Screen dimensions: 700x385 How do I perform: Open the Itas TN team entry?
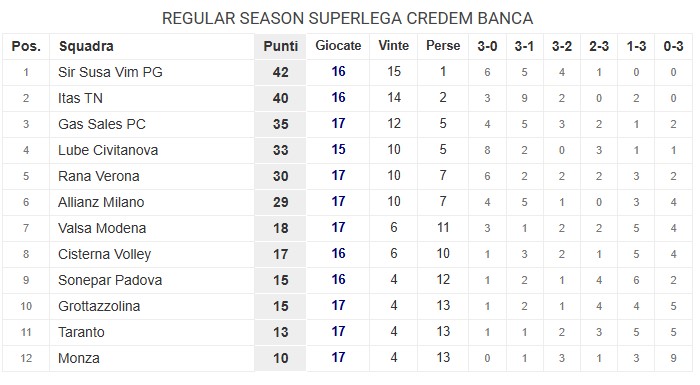click(x=80, y=98)
